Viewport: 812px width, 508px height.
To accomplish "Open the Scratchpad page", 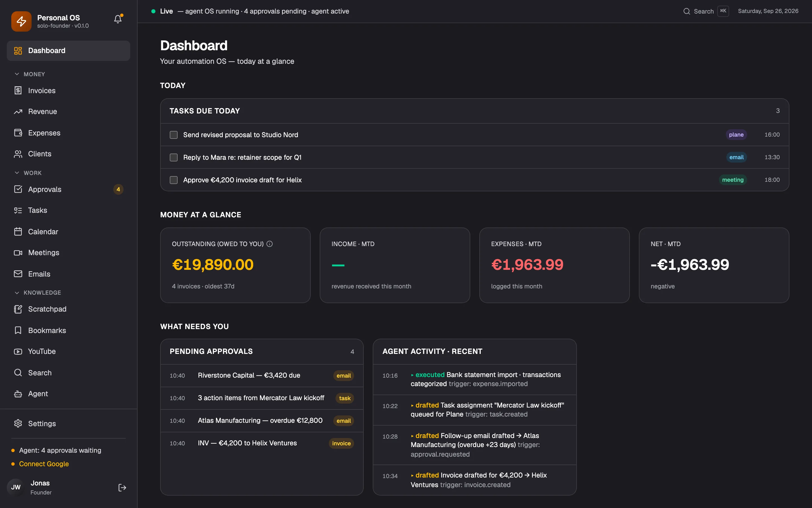I will 69,309.
